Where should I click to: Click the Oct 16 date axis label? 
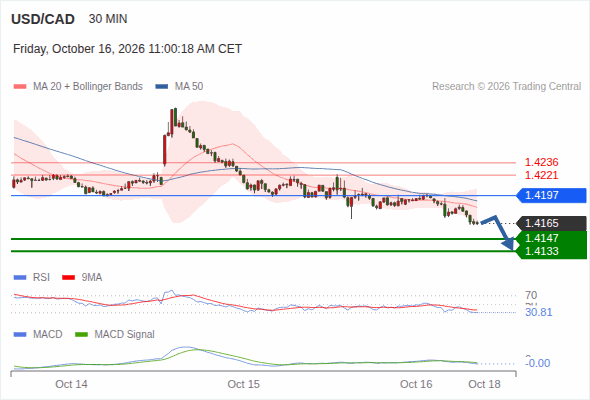coord(416,384)
